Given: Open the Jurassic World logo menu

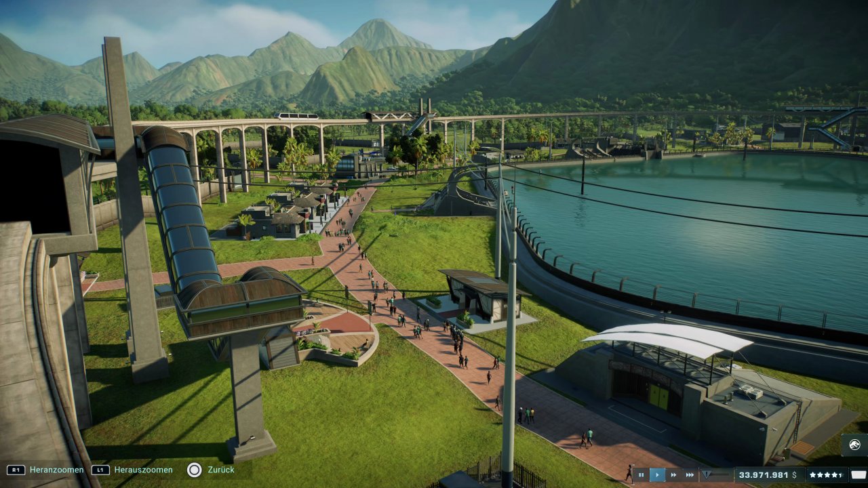Looking at the screenshot, I should [x=854, y=445].
